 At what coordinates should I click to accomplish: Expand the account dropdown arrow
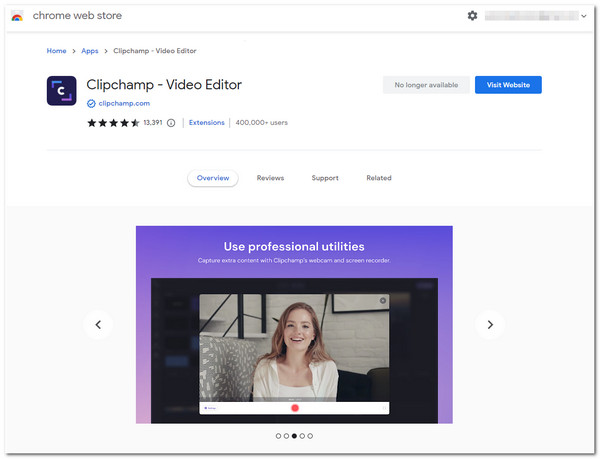point(584,16)
